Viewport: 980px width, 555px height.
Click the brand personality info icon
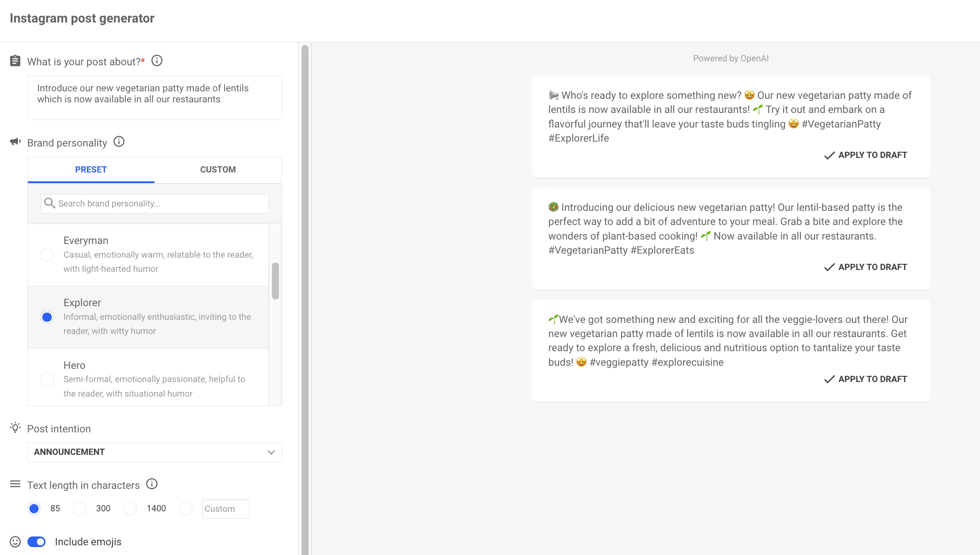tap(119, 142)
